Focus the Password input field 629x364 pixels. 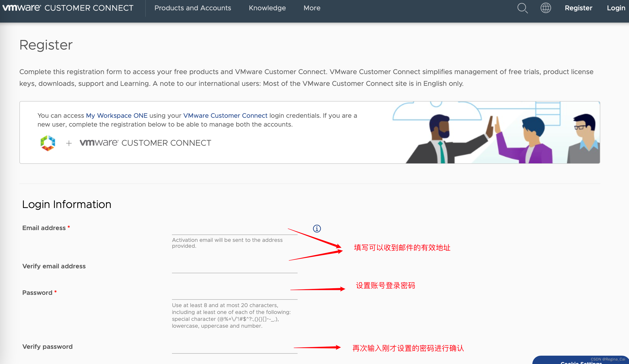tap(234, 293)
